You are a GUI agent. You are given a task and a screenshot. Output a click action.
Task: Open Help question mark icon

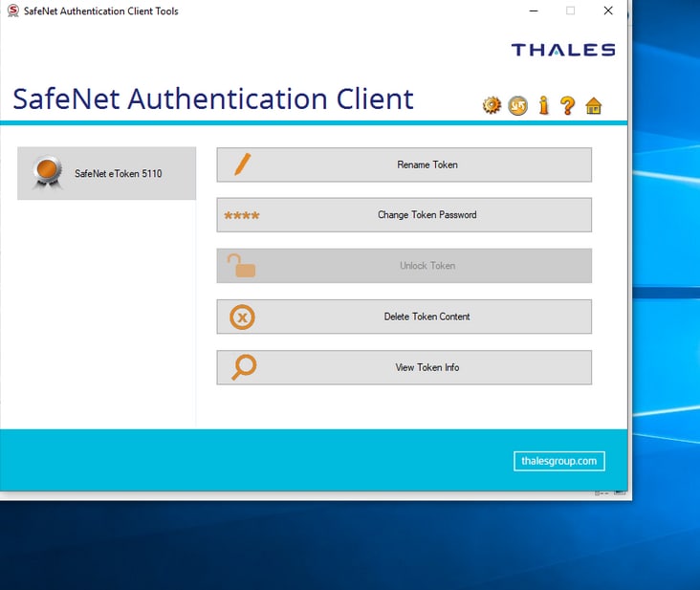[567, 106]
